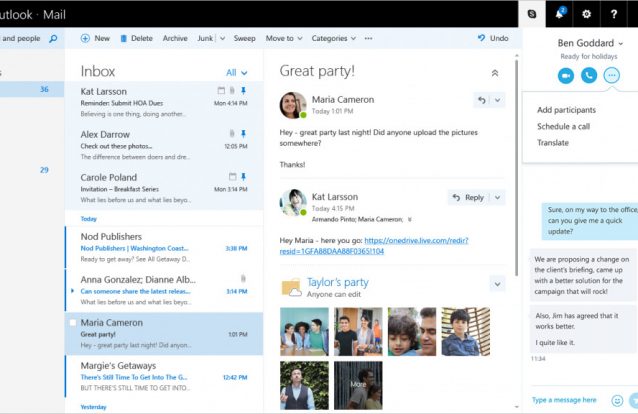This screenshot has height=414, width=638.
Task: Toggle the pin on Kat Larsson's email
Action: (243, 91)
